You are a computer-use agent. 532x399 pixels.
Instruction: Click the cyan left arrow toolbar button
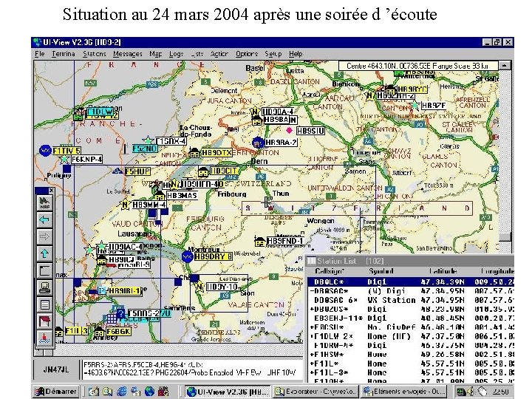pyautogui.click(x=44, y=219)
